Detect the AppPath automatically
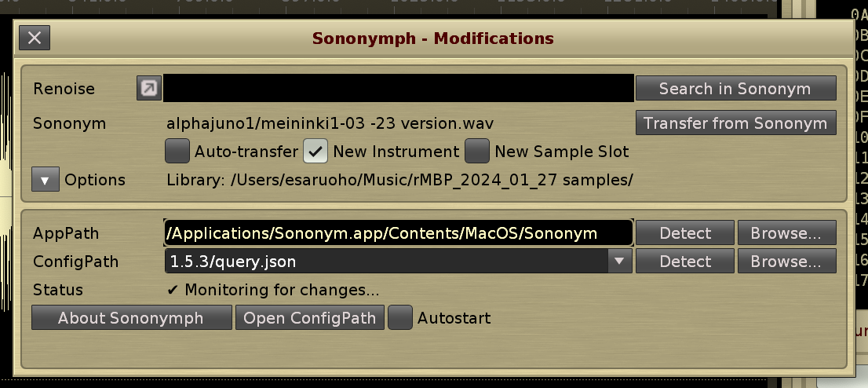Viewport: 868px width, 388px height. [x=685, y=233]
